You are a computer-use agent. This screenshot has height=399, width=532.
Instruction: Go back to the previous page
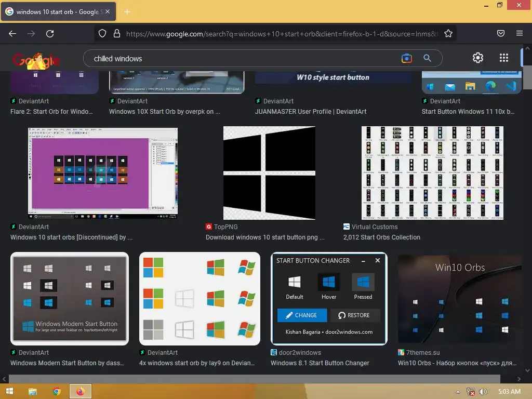point(12,34)
